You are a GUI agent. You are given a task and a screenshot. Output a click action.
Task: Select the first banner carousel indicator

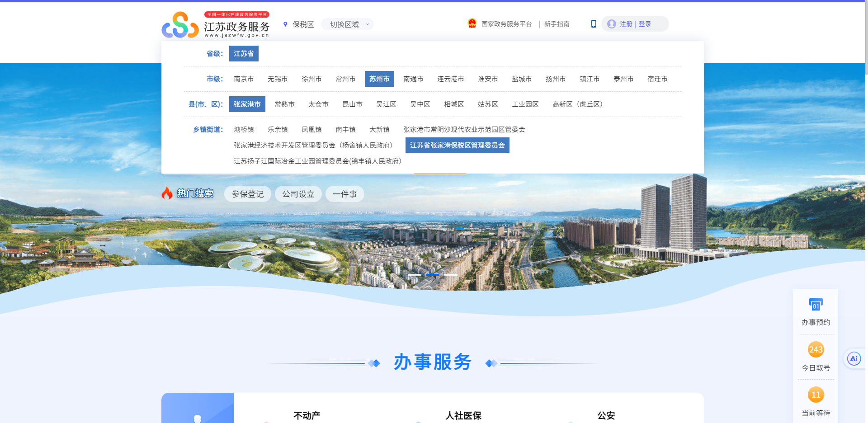(x=415, y=275)
